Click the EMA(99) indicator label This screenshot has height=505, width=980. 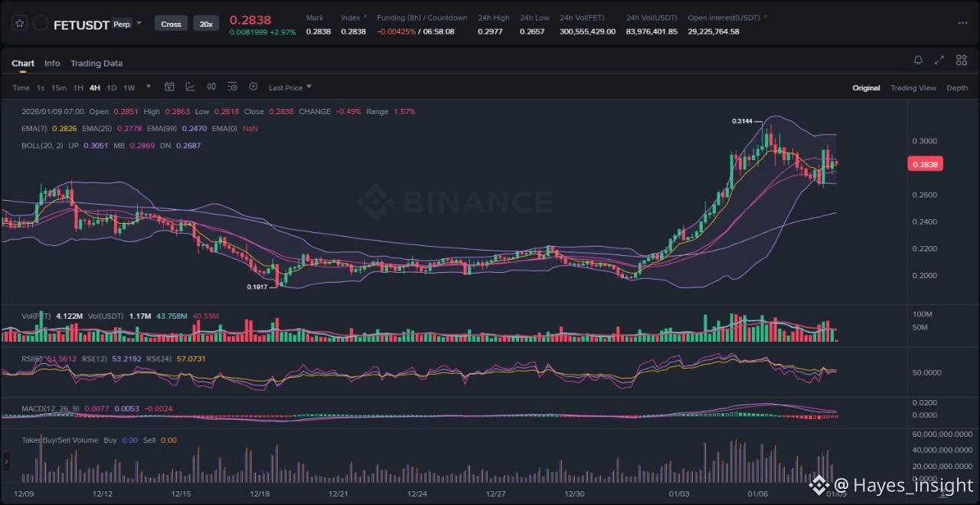point(162,129)
